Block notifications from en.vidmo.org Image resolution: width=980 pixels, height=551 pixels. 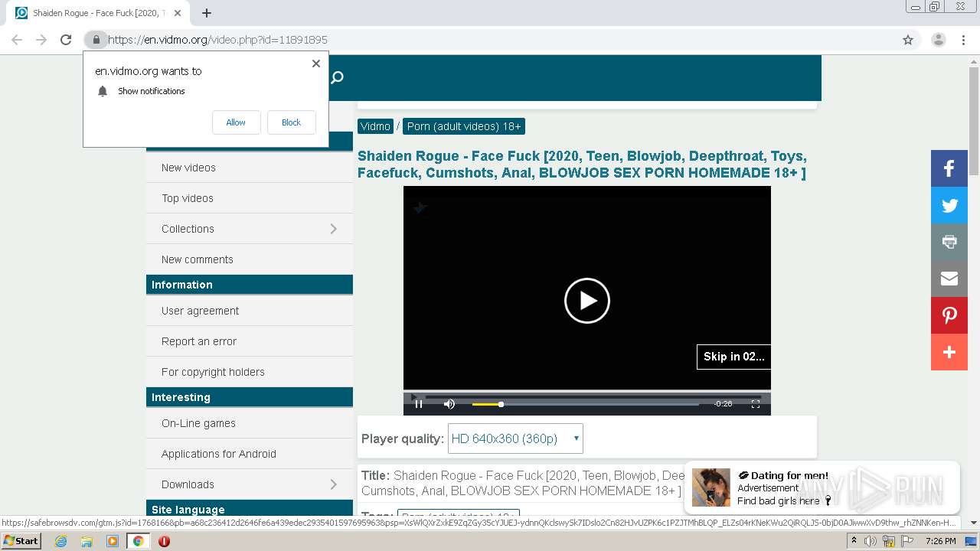291,122
